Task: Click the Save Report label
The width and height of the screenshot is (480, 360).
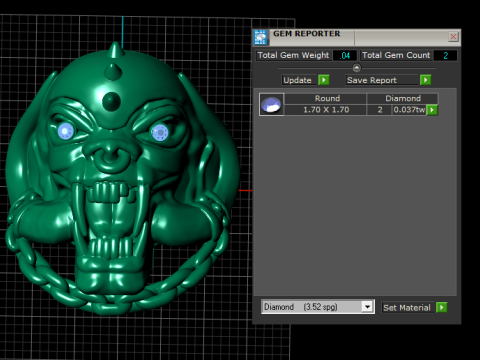Action: pos(372,80)
